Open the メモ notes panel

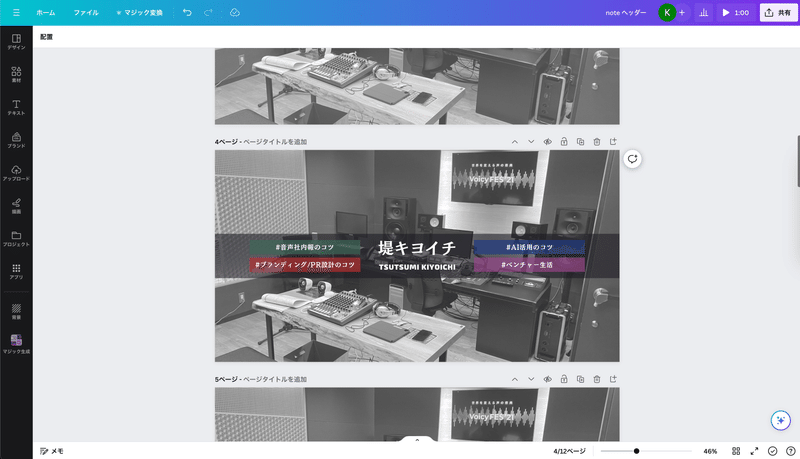(x=52, y=451)
